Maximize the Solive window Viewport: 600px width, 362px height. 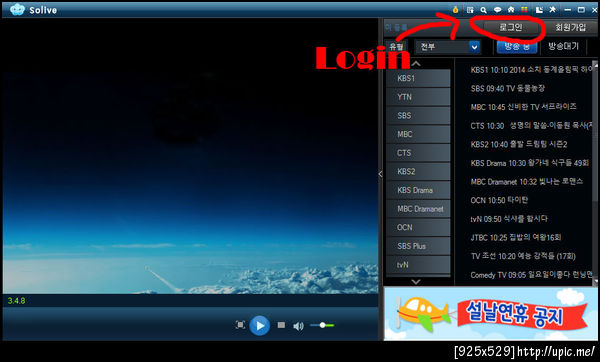(x=581, y=10)
